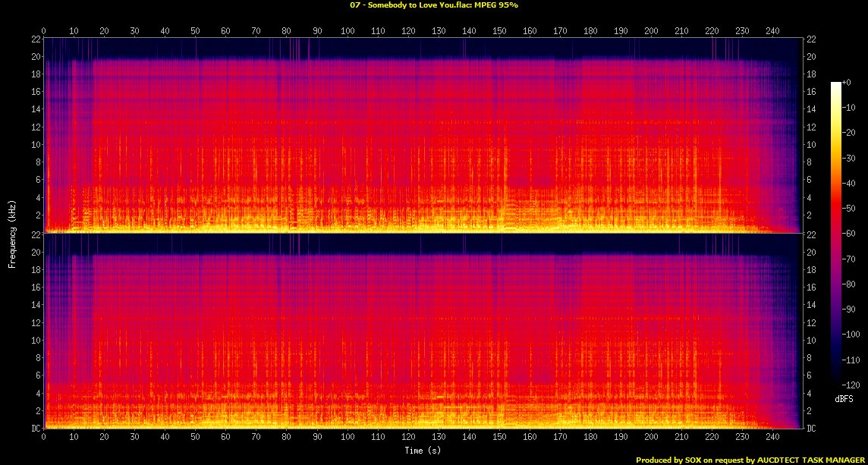Screen dimensions: 868x465
Task: Click the 'Produced by SOX' credit text
Action: [x=750, y=460]
